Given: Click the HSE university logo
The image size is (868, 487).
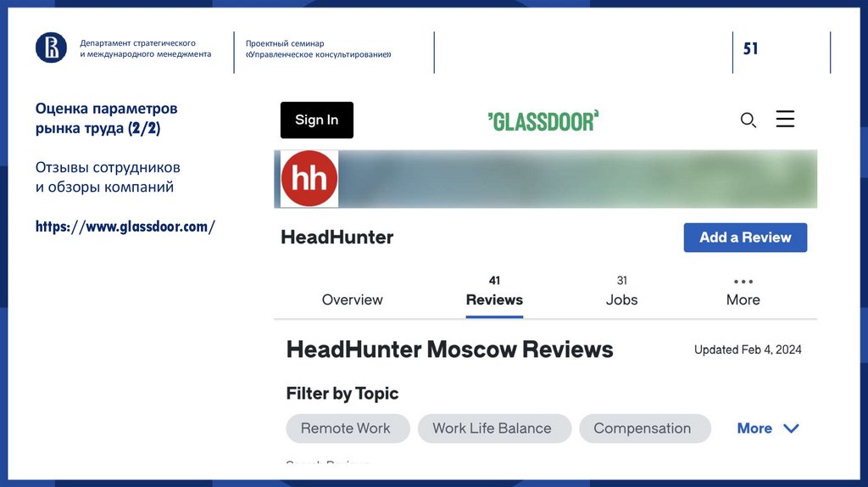Looking at the screenshot, I should [51, 48].
